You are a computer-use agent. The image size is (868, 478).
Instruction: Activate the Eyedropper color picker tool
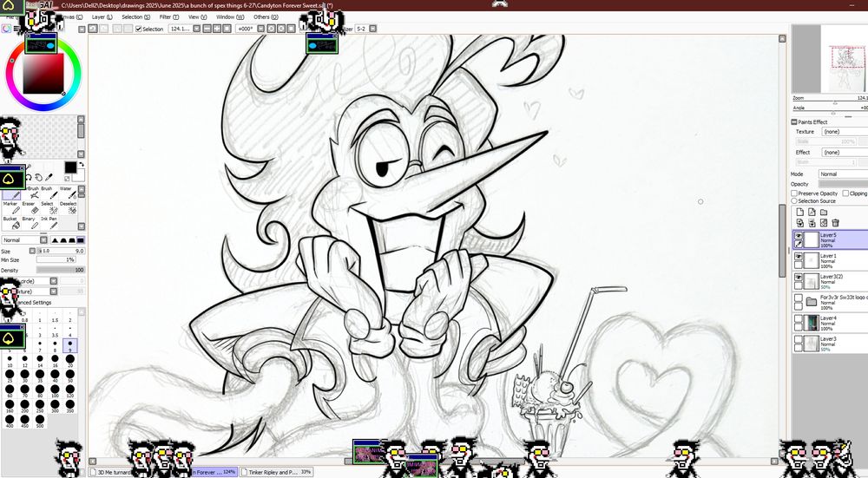tap(49, 177)
